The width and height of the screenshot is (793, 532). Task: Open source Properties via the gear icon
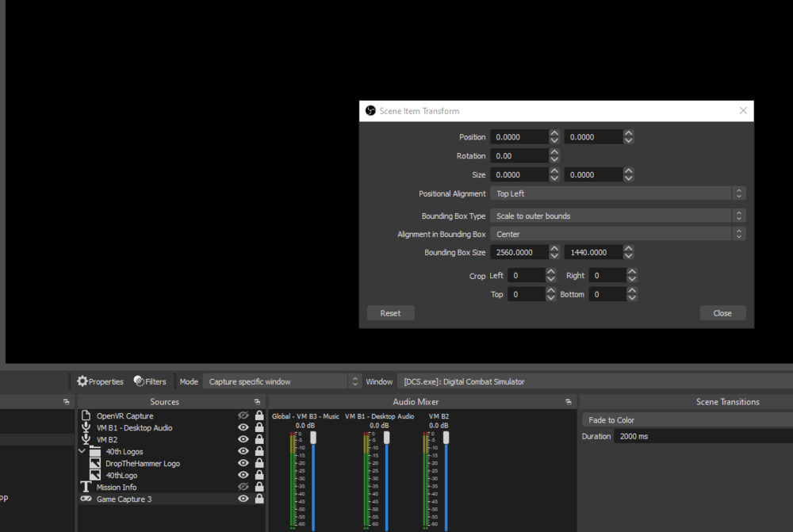(82, 381)
